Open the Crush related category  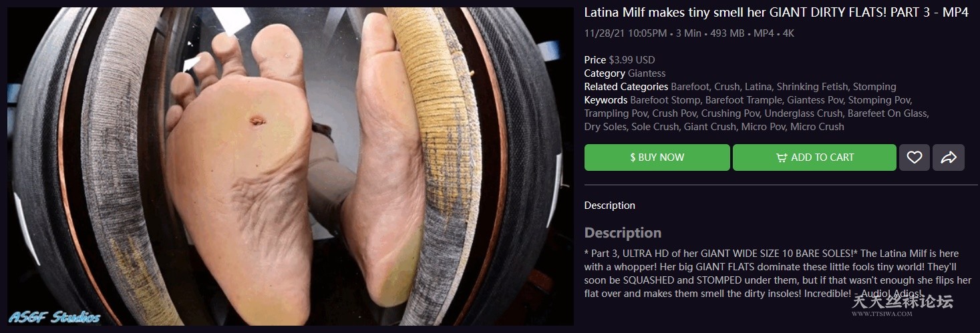pyautogui.click(x=727, y=87)
